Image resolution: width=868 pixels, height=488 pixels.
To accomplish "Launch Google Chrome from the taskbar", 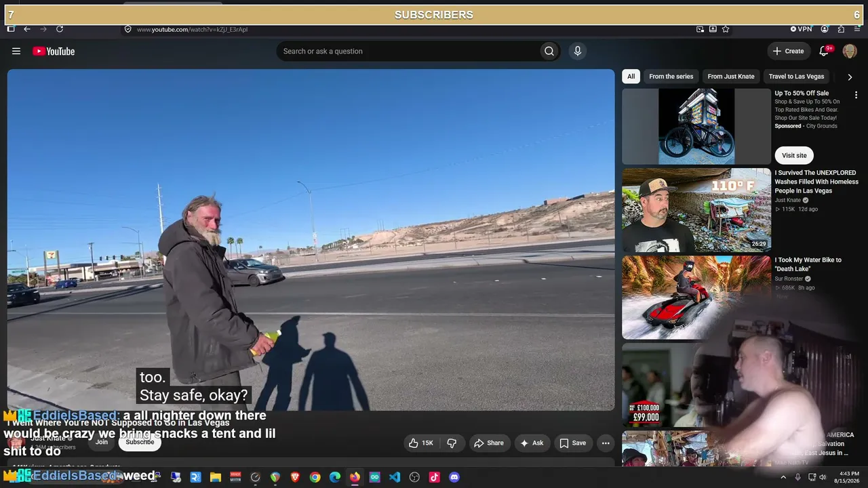I will [x=315, y=477].
